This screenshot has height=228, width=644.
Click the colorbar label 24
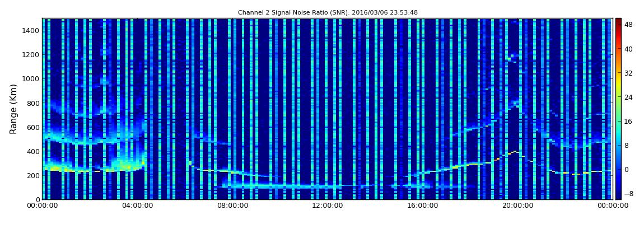628,97
